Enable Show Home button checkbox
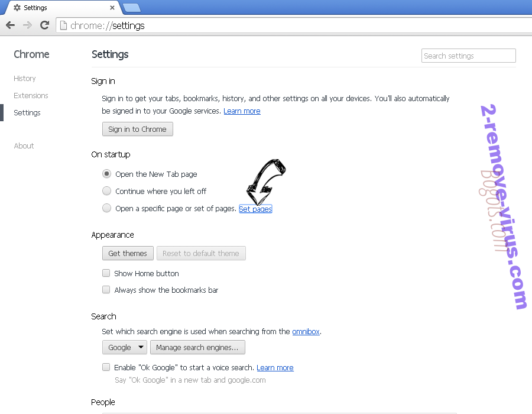Image resolution: width=532 pixels, height=414 pixels. pos(106,273)
